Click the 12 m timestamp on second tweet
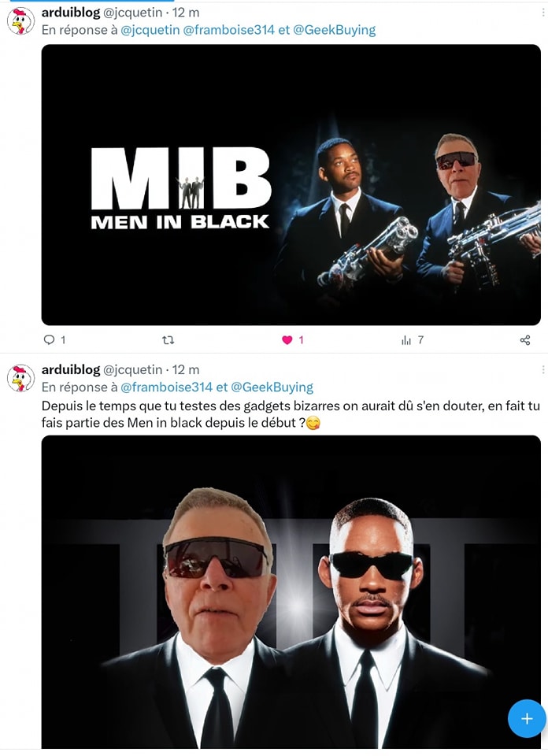548x756 pixels. coord(186,370)
